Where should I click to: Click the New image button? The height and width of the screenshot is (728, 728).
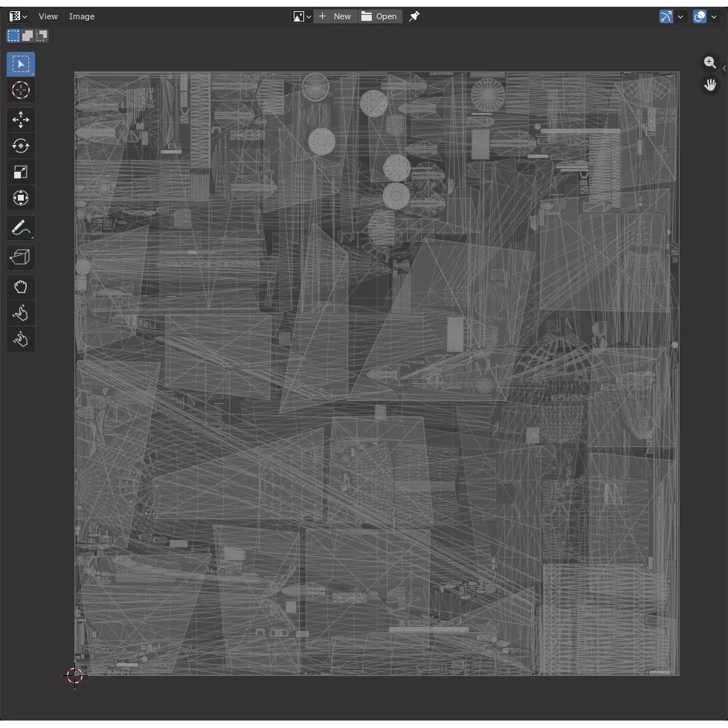click(x=335, y=16)
